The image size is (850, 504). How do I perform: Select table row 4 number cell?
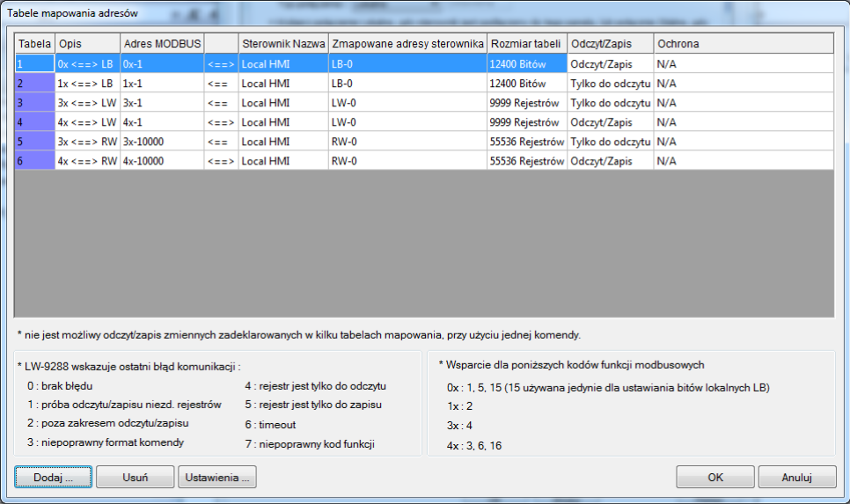point(34,122)
